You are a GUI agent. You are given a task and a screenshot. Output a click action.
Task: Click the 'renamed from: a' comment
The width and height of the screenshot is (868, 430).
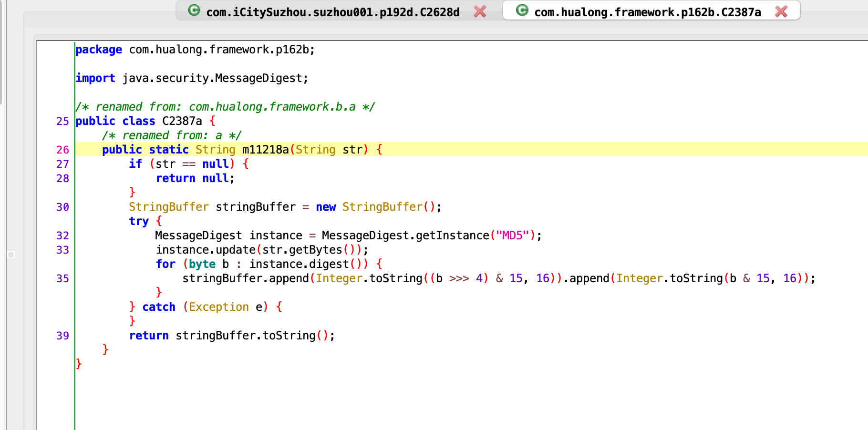pos(172,135)
